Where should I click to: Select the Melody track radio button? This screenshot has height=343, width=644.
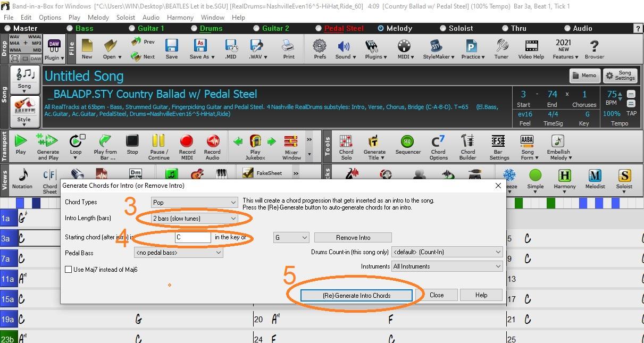(381, 28)
